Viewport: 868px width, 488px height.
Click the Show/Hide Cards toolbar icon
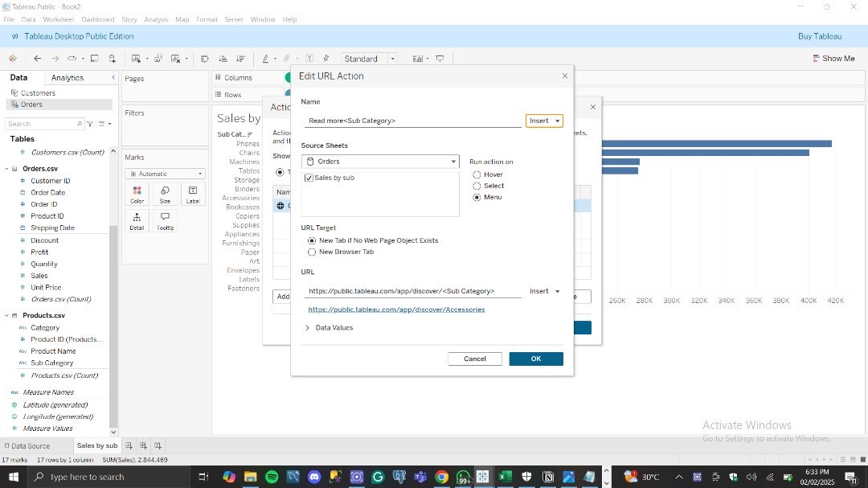[x=418, y=58]
